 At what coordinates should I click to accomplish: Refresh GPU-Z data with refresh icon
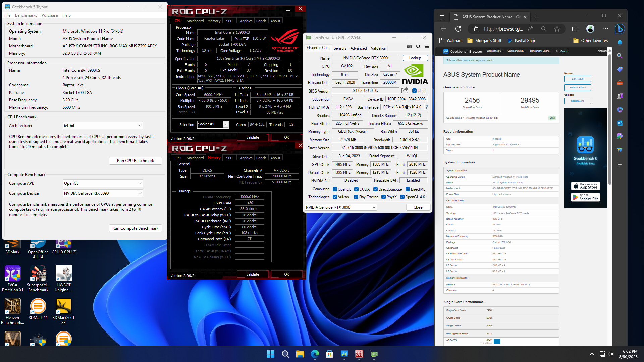tap(418, 47)
